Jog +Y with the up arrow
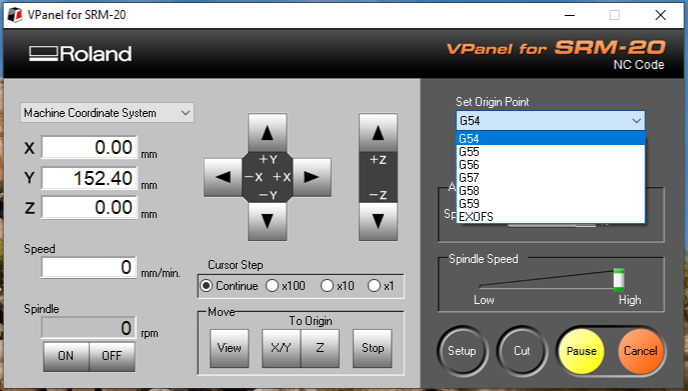This screenshot has height=391, width=688. pyautogui.click(x=267, y=133)
